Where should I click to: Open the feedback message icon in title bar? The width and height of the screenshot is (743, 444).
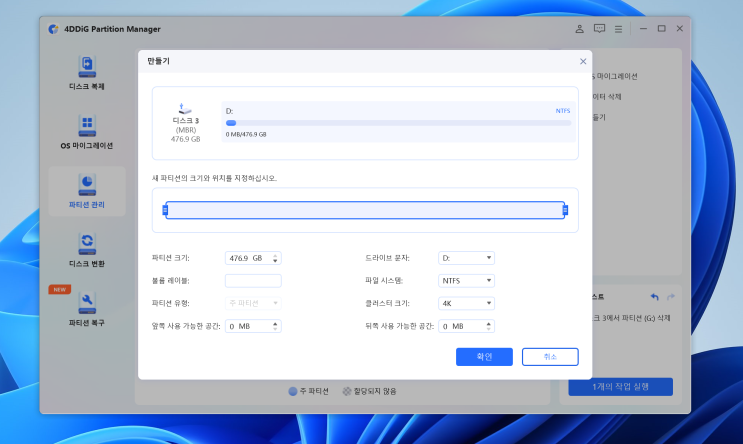coord(599,29)
